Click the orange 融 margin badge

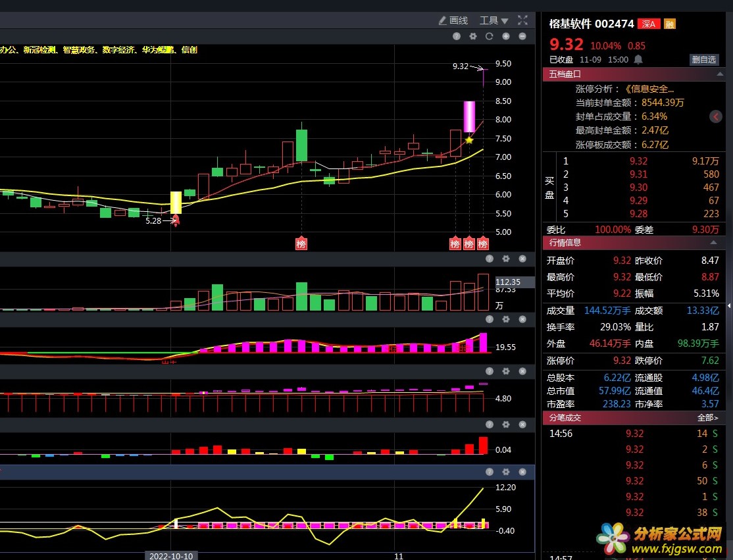[669, 24]
